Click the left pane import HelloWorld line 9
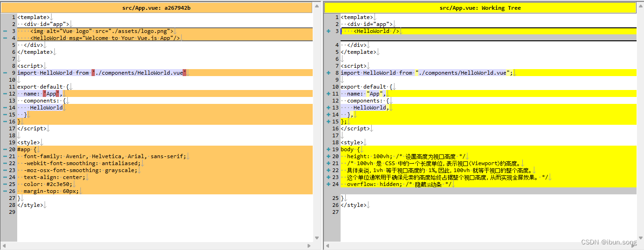The height and width of the screenshot is (250, 644). (x=165, y=73)
